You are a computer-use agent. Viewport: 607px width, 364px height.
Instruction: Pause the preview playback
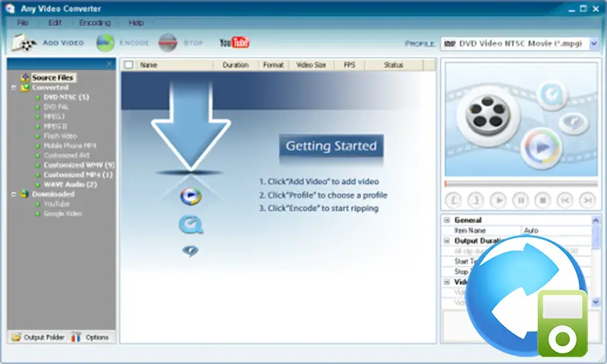point(521,200)
